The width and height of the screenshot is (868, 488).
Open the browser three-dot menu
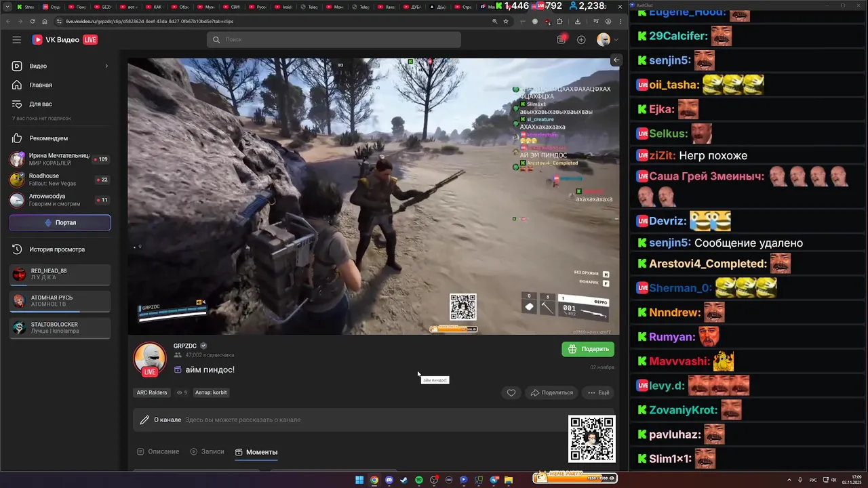click(x=620, y=21)
